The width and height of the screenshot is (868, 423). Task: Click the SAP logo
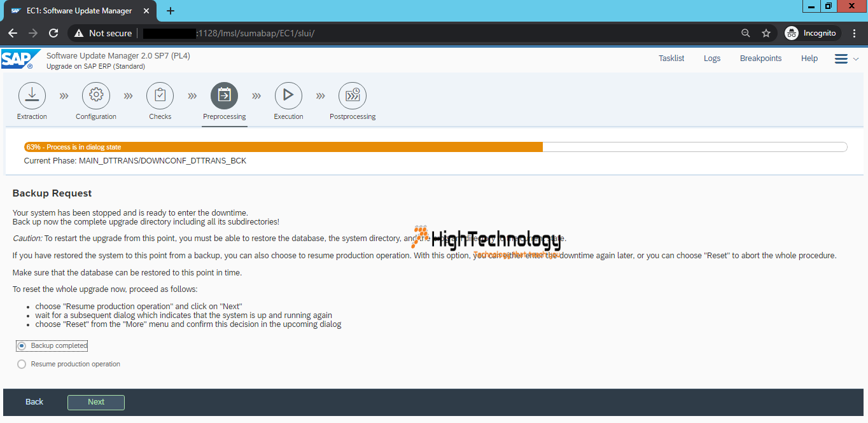click(20, 59)
